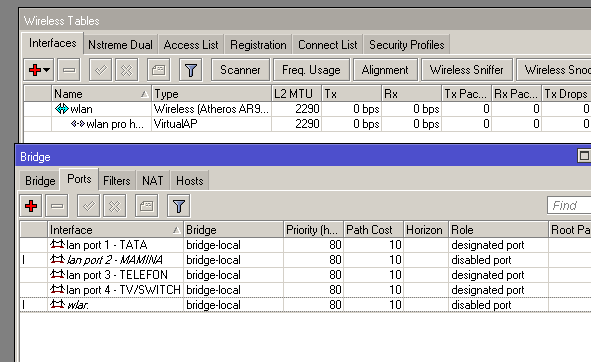Select the wlan wireless interface row
The height and width of the screenshot is (362, 591).
[307, 109]
